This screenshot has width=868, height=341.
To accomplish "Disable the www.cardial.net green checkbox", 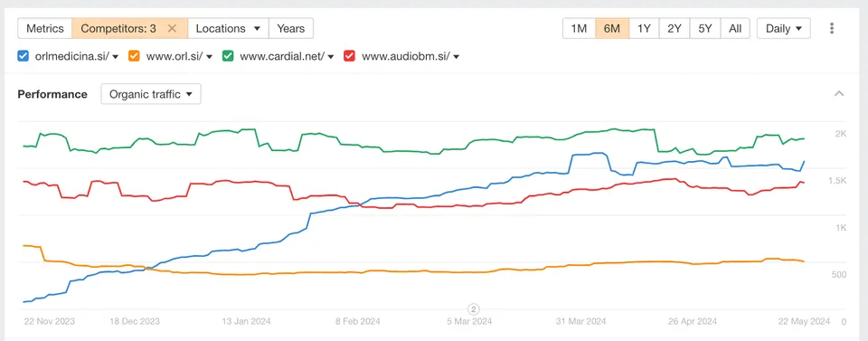I will click(x=228, y=56).
